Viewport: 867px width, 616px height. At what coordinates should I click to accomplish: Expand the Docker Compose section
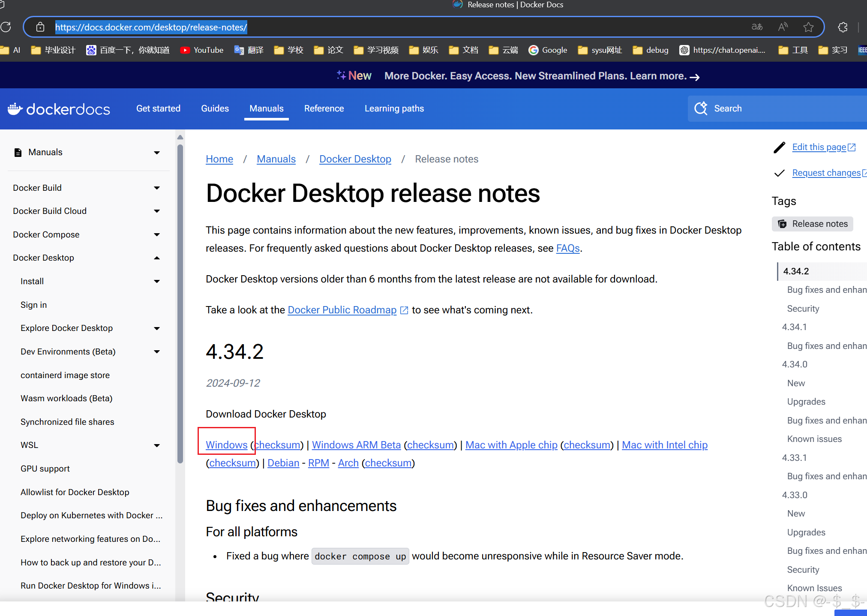(157, 235)
